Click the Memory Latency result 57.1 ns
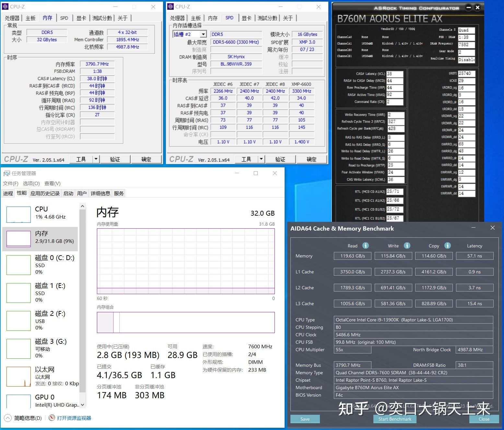Image resolution: width=504 pixels, height=430 pixels. click(x=475, y=256)
